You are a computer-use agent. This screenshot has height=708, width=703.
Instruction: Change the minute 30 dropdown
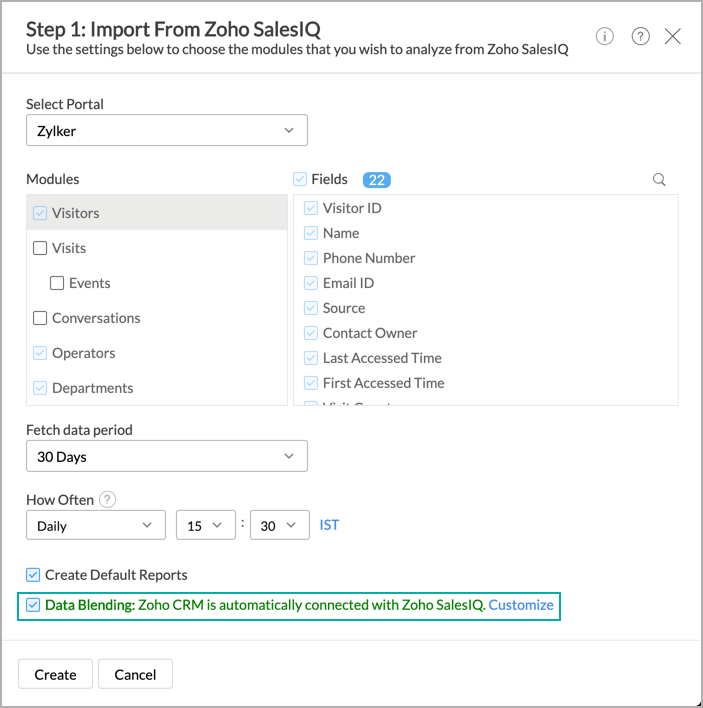[279, 525]
